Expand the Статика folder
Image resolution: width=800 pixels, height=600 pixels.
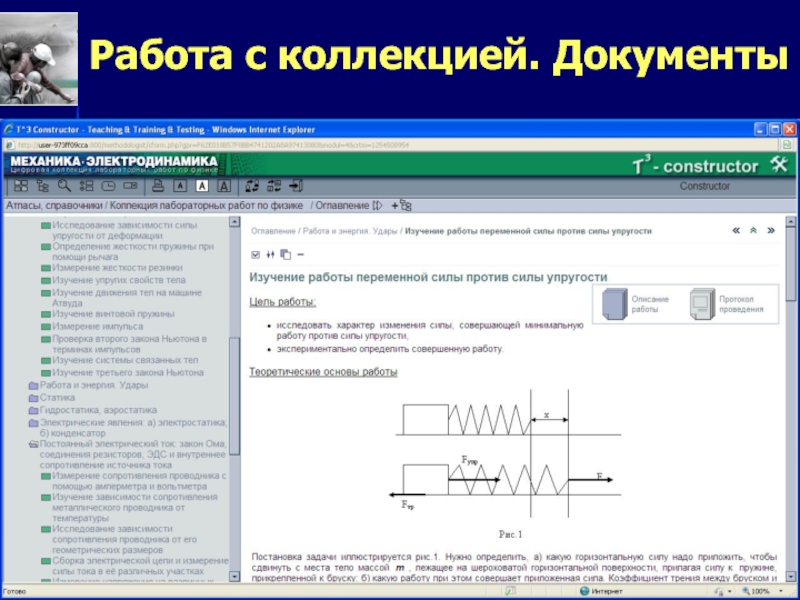coord(34,398)
